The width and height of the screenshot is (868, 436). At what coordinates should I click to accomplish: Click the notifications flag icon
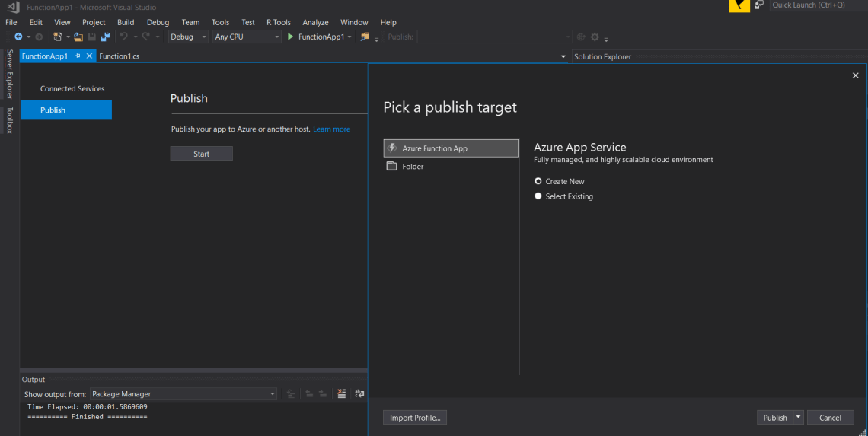coord(739,5)
